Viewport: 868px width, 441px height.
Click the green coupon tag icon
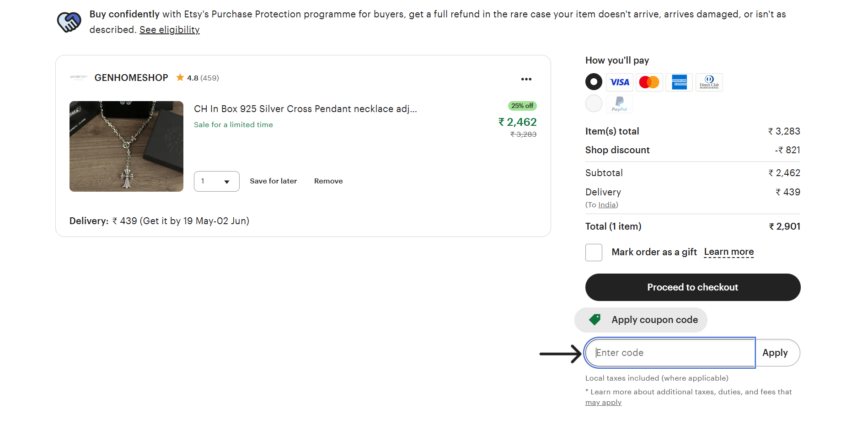pos(595,320)
